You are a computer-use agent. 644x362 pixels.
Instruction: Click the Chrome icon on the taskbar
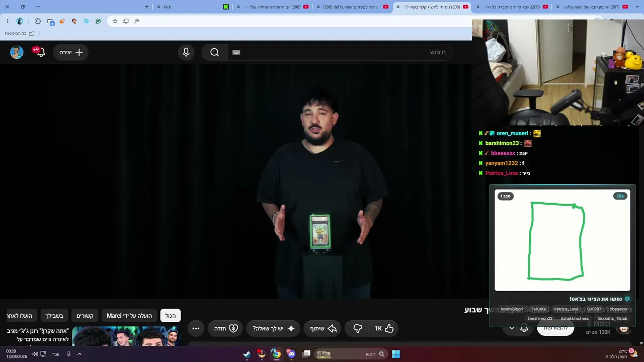click(276, 354)
